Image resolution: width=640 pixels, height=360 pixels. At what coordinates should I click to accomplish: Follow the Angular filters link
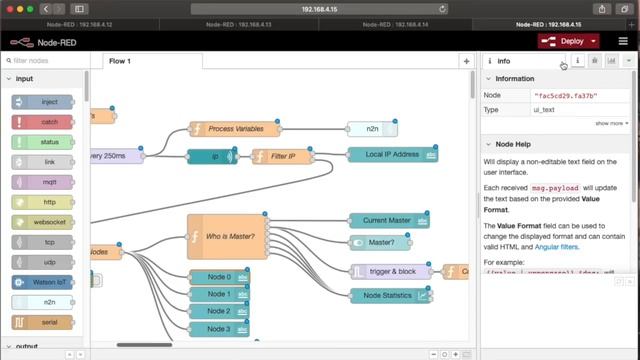click(x=556, y=247)
